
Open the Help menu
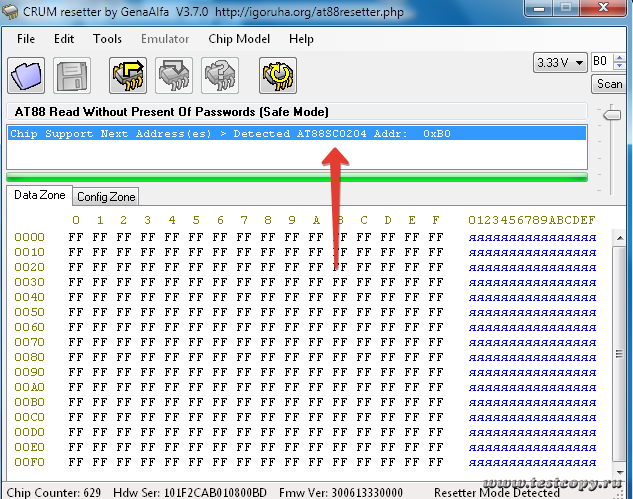301,39
